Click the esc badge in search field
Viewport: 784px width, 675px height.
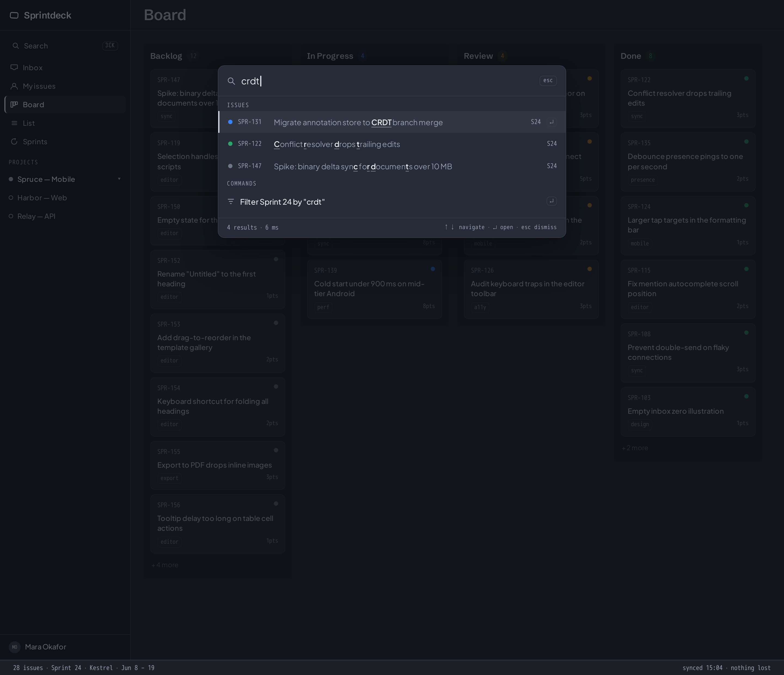coord(548,81)
